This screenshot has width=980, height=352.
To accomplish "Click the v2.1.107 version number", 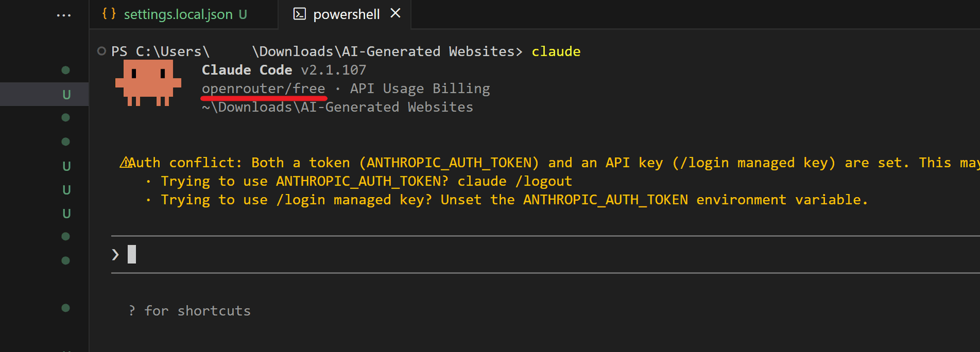I will 333,70.
